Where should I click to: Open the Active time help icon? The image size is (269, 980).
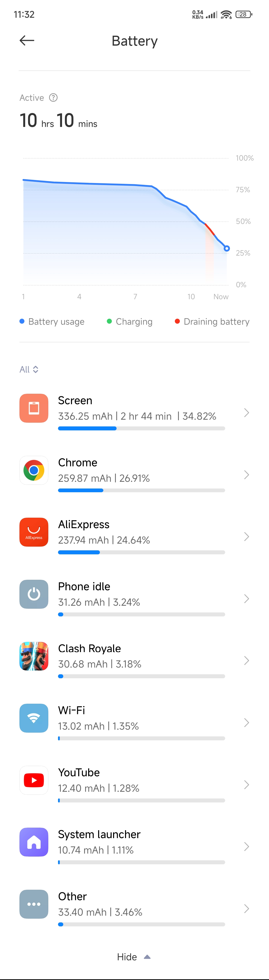[54, 98]
